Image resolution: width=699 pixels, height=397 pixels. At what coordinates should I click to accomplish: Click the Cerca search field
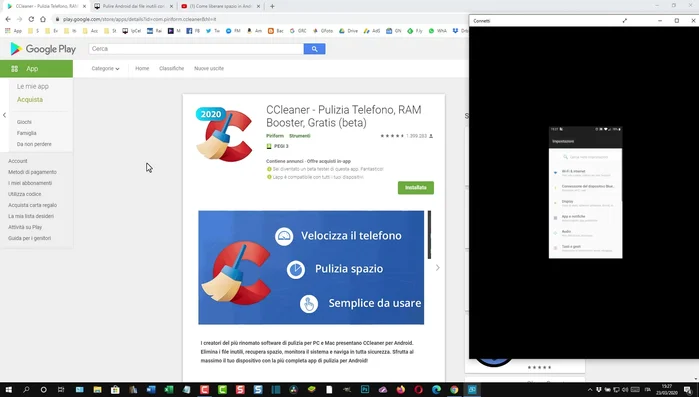click(196, 49)
